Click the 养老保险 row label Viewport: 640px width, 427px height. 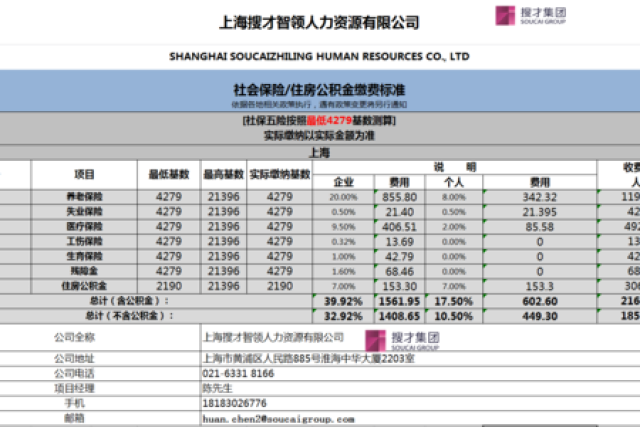(x=84, y=197)
